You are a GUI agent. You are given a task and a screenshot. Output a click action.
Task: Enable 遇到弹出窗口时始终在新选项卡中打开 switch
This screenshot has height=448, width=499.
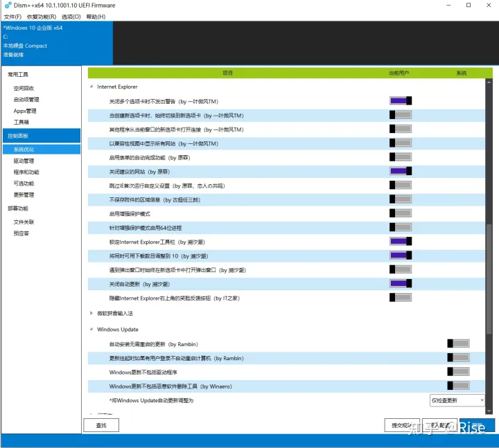pyautogui.click(x=401, y=269)
